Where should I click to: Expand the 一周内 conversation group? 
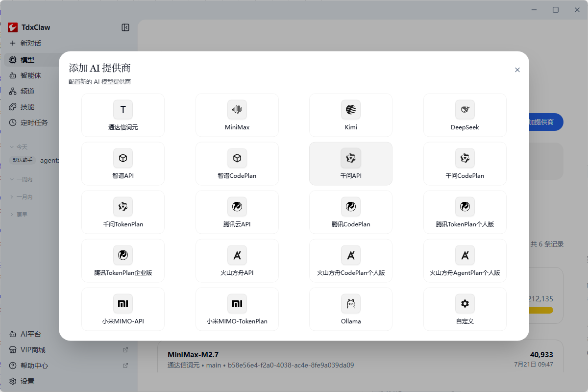point(21,180)
